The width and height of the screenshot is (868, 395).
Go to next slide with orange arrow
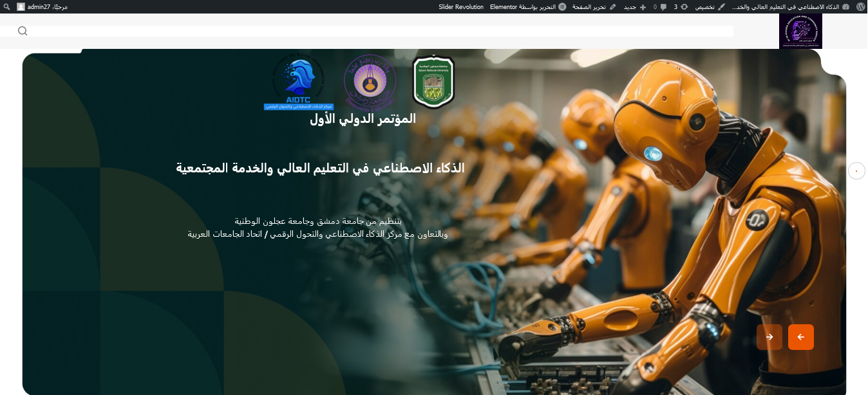pyautogui.click(x=801, y=337)
